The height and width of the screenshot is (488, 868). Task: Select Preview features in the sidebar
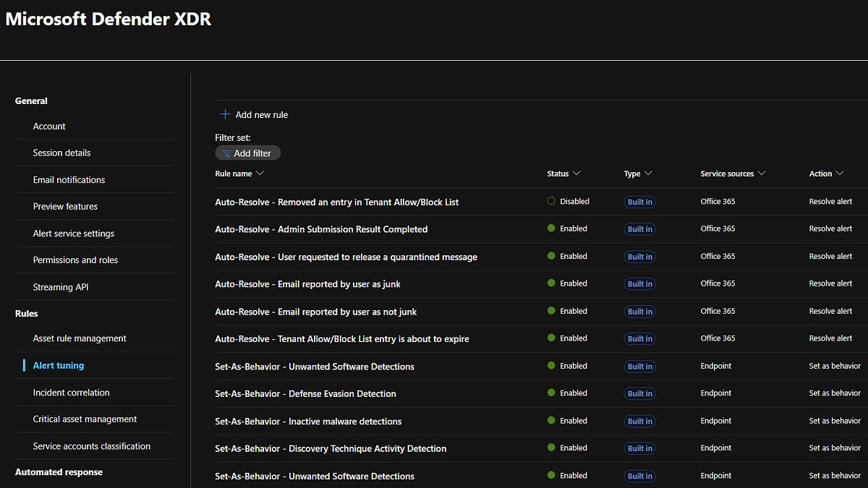tap(65, 207)
